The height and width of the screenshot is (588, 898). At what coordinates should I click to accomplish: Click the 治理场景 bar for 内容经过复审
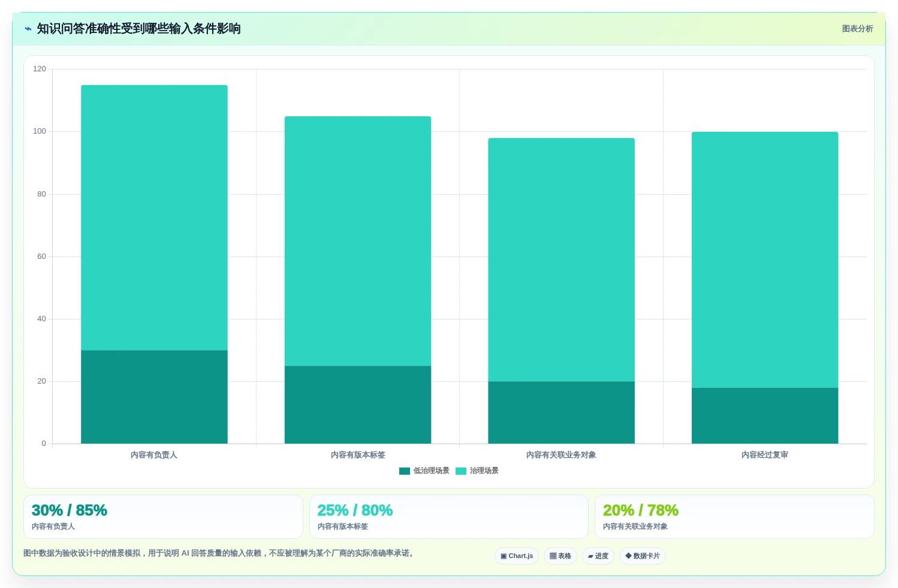[x=765, y=260]
